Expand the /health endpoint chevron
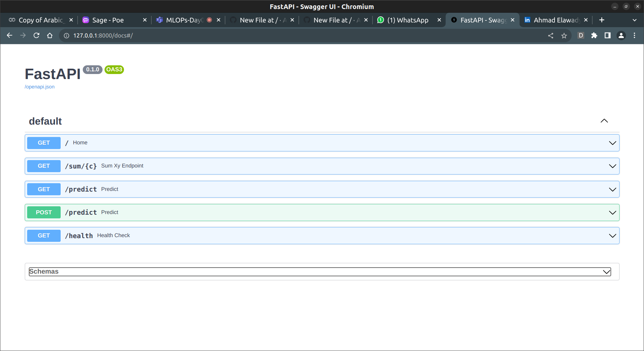 613,236
